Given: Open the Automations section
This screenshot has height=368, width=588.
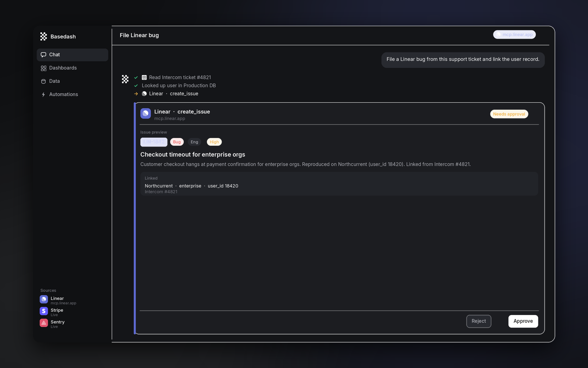Looking at the screenshot, I should tap(72, 95).
